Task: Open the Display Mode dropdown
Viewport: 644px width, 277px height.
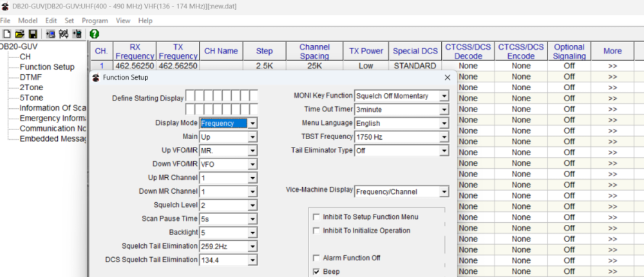Action: (x=252, y=123)
